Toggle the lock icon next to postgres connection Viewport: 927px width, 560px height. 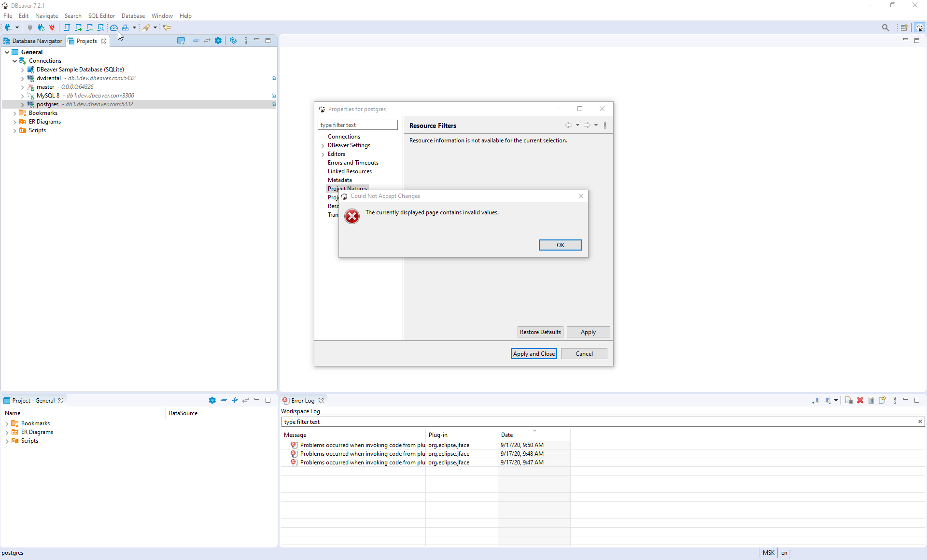273,104
